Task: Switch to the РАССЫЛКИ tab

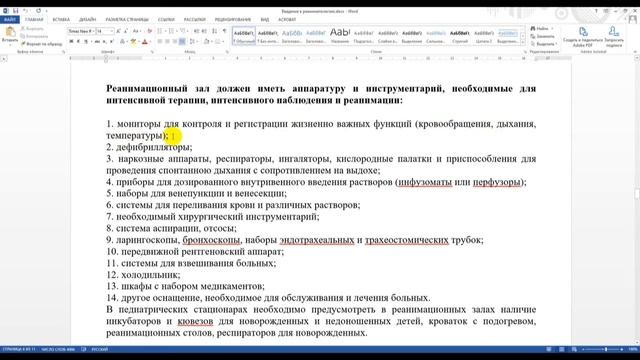Action: pos(194,19)
